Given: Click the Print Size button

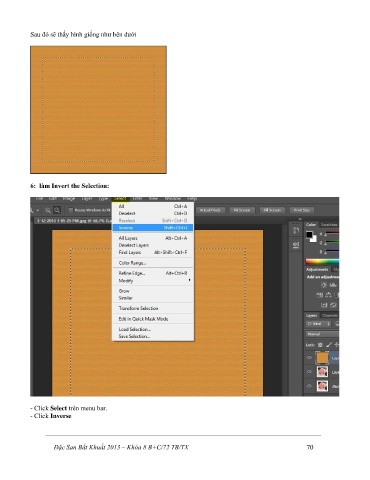Looking at the screenshot, I should tap(302, 210).
